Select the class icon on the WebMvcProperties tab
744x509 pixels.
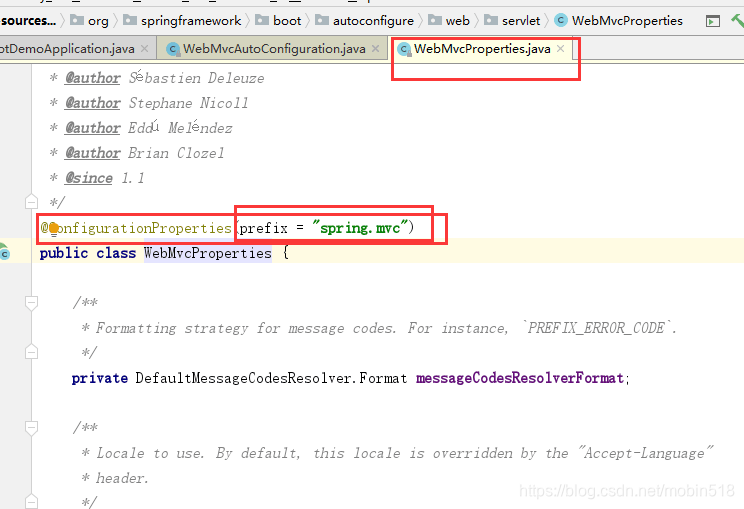(x=404, y=49)
